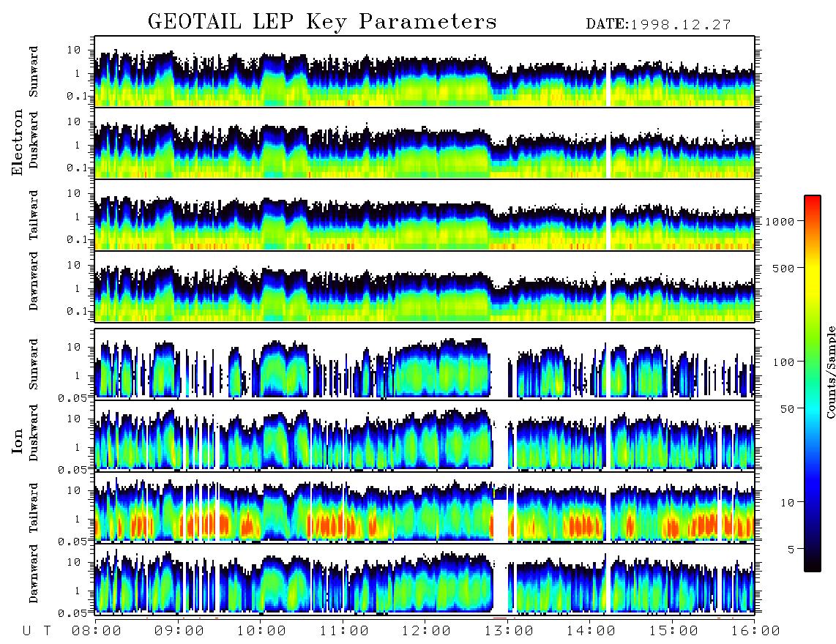This screenshot has height=644, width=836.
Task: Click the "U T" time axis label
Action: click(x=37, y=631)
